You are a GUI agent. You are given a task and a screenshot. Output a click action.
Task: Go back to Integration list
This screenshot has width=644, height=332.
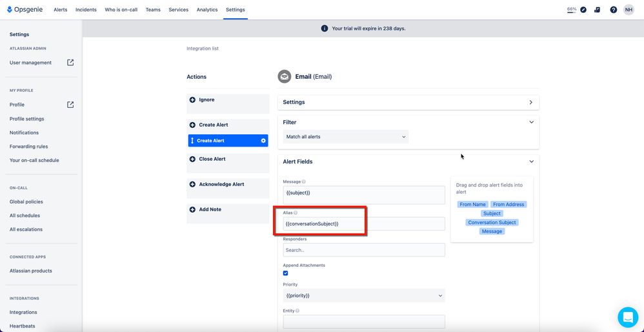203,48
